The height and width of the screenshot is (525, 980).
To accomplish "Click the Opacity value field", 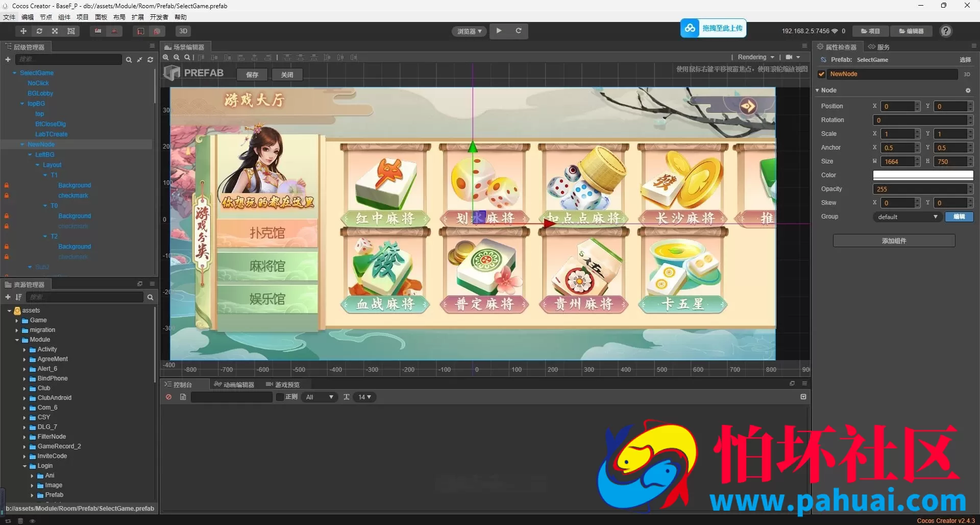I will point(919,189).
